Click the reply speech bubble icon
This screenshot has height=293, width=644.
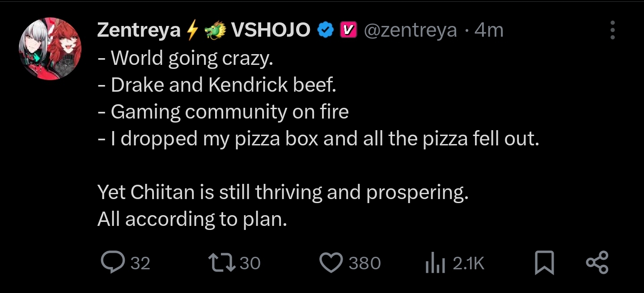click(112, 263)
